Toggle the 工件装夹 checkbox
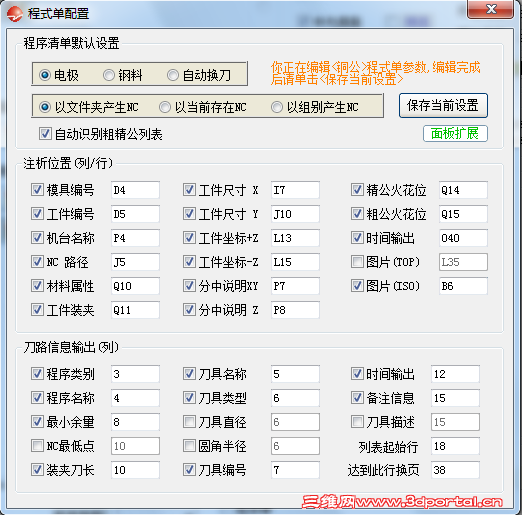Image resolution: width=522 pixels, height=515 pixels. [x=37, y=310]
